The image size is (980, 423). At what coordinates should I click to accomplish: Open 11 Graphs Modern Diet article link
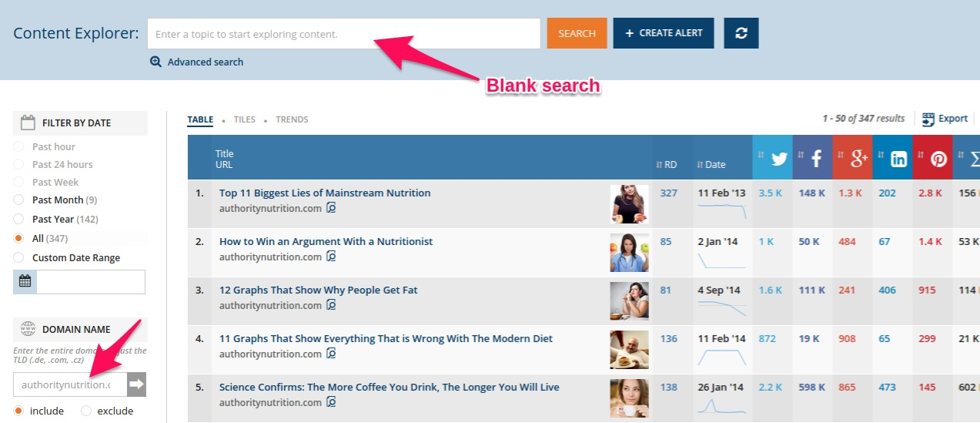tap(386, 339)
